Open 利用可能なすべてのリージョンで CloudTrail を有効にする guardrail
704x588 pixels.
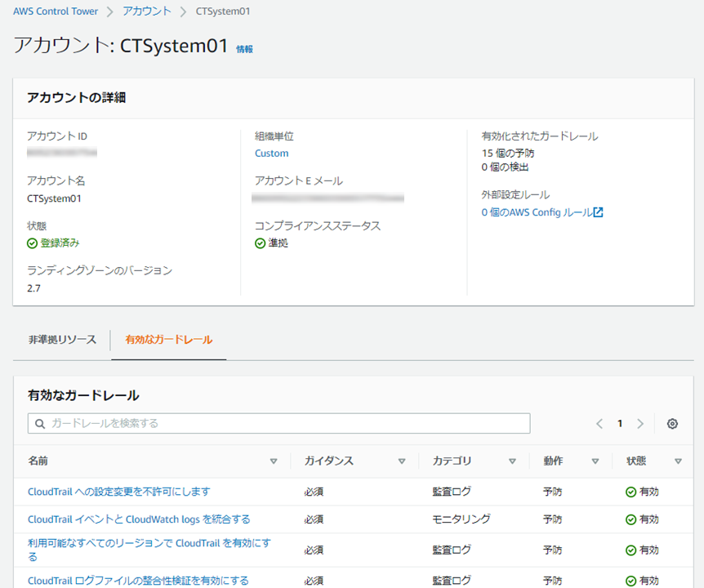click(x=149, y=550)
